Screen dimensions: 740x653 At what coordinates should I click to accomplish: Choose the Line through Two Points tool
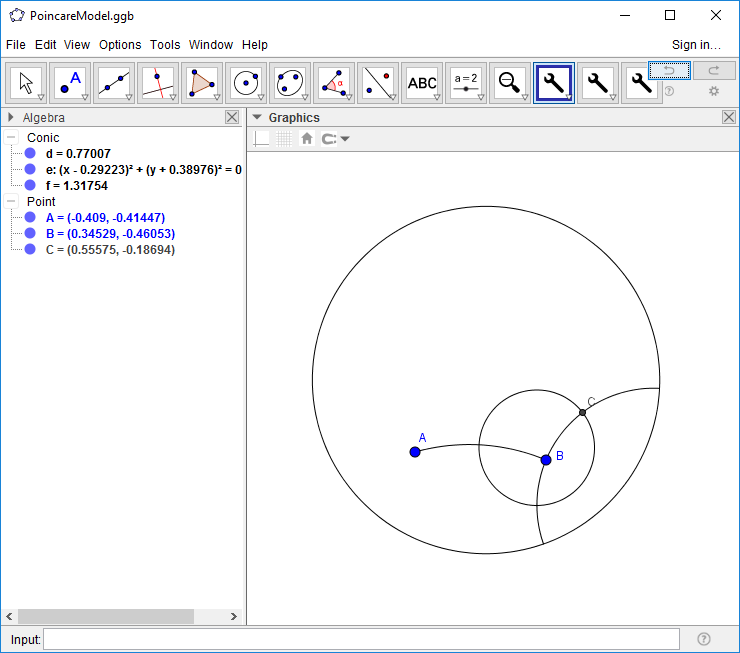click(x=115, y=83)
